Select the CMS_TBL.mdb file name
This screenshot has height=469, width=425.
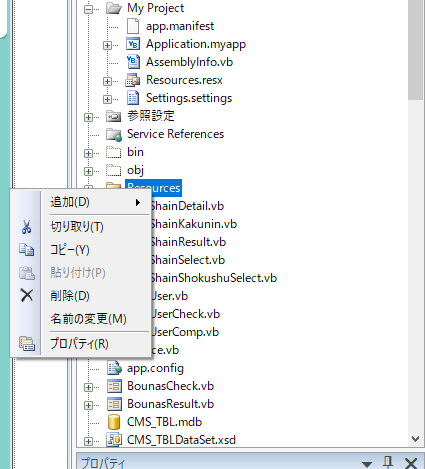(x=164, y=422)
